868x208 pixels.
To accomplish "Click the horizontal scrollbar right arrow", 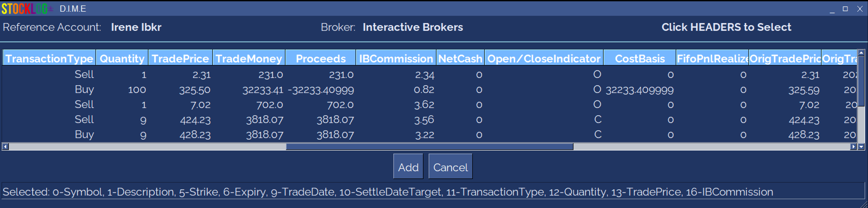I will click(853, 146).
